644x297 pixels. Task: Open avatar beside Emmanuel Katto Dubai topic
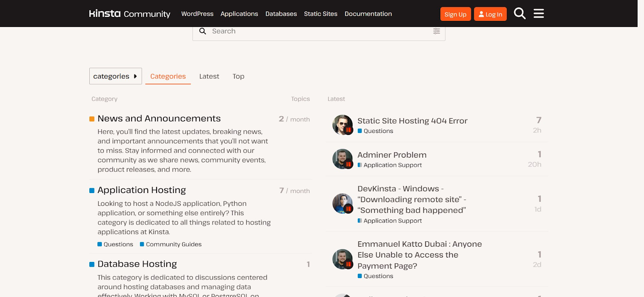(x=343, y=259)
